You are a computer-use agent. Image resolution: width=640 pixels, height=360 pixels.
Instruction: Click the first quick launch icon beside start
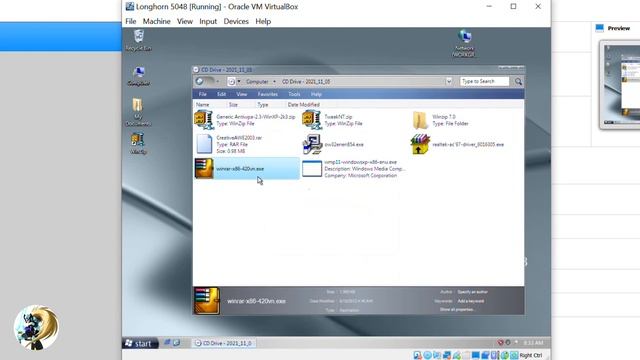pos(167,343)
